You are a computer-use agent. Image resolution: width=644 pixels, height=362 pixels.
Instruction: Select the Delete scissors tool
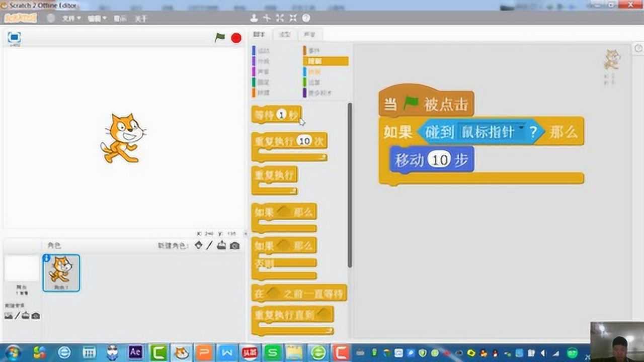267,18
